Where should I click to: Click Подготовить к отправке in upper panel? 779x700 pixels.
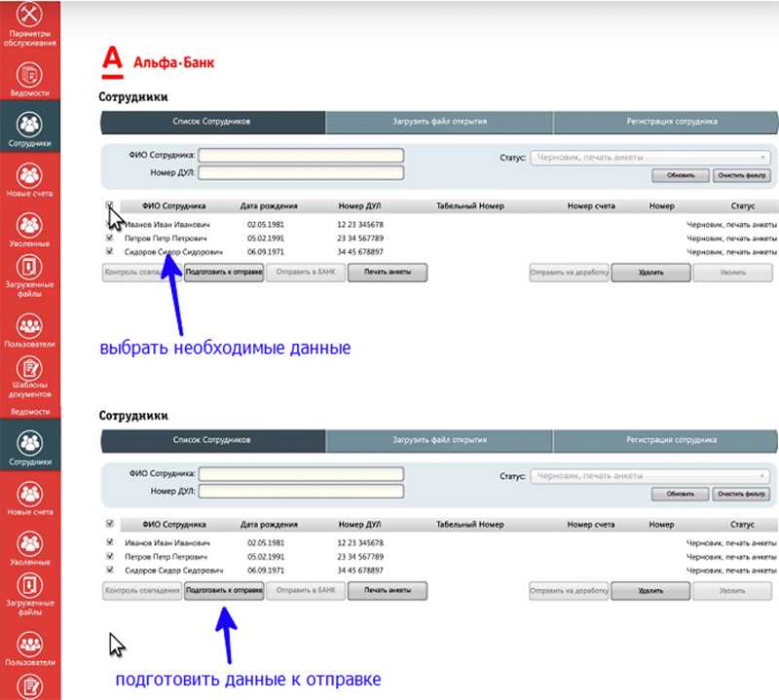224,273
